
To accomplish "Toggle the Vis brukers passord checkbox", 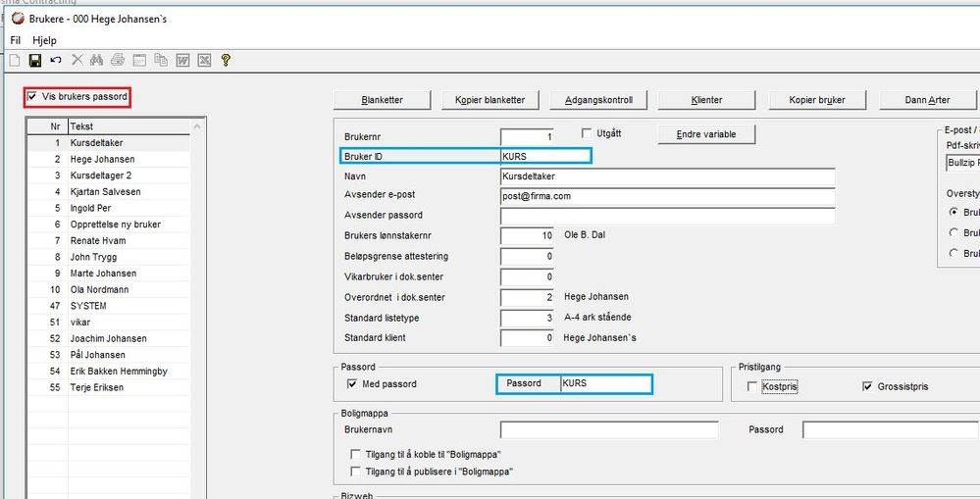I will pos(31,97).
